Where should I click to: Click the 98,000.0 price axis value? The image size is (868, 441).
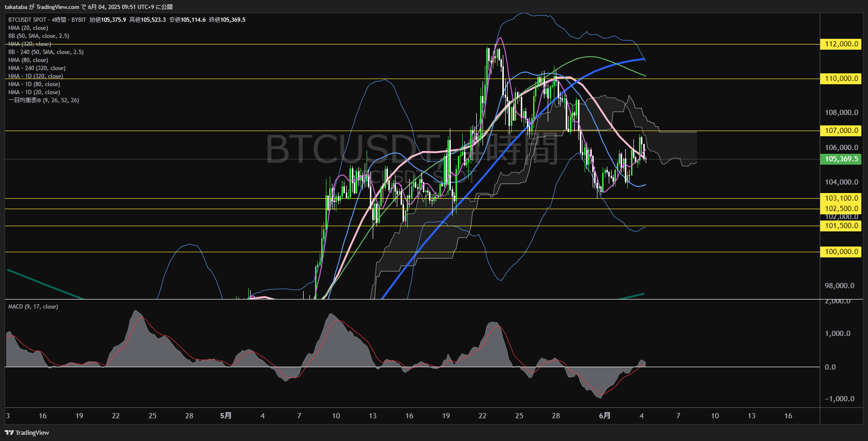coord(840,286)
